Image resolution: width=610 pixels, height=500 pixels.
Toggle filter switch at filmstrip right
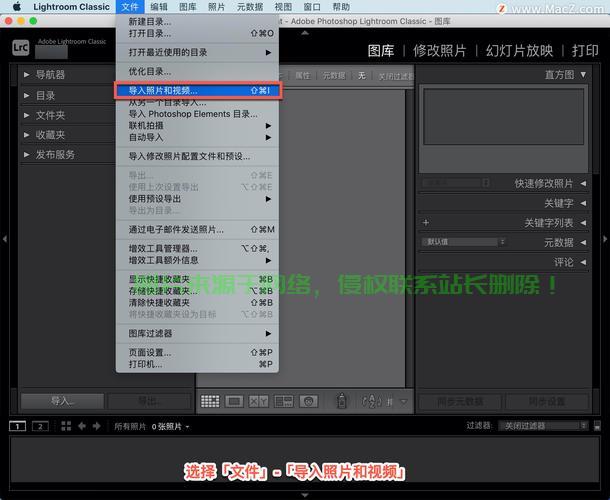(x=597, y=426)
